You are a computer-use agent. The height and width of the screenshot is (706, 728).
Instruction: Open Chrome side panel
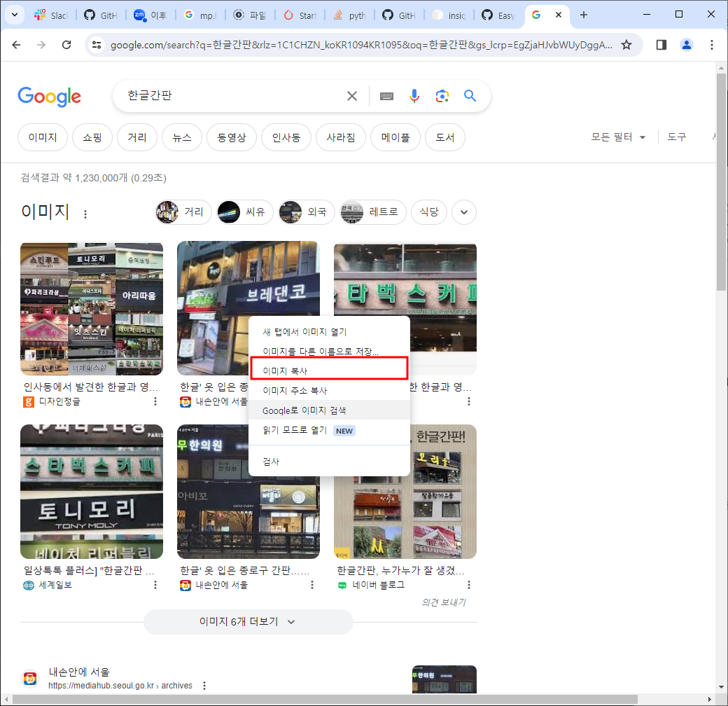661,45
